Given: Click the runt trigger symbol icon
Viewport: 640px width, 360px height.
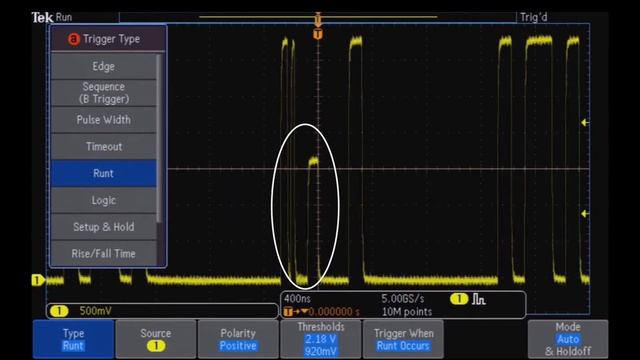Looking at the screenshot, I should point(479,300).
